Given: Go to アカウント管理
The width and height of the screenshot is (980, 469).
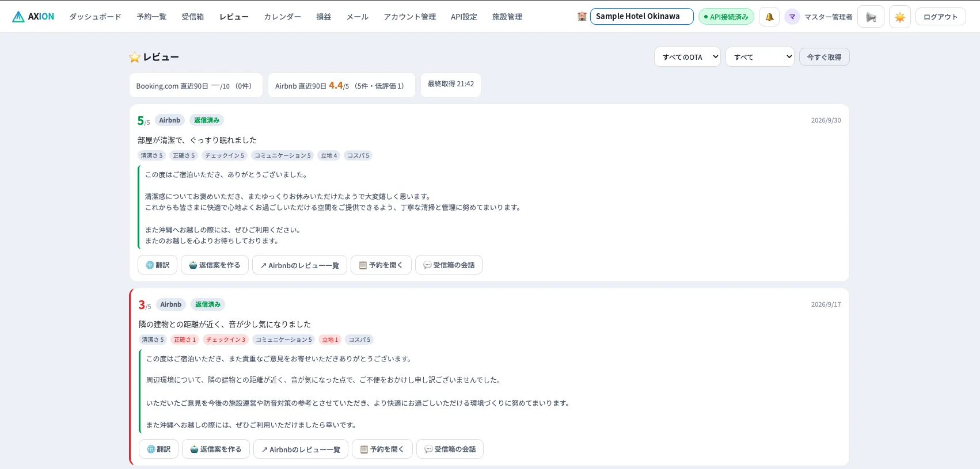Looking at the screenshot, I should coord(410,17).
